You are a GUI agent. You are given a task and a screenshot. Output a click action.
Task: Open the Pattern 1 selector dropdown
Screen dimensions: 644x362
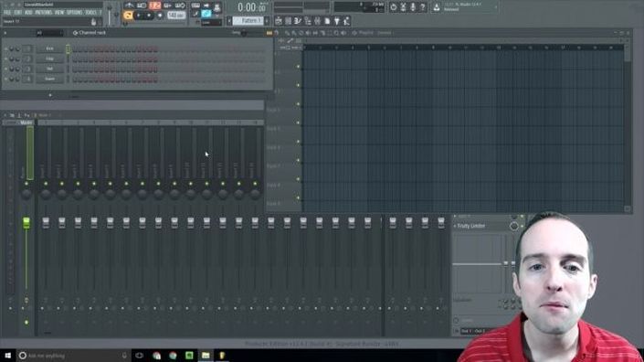(x=248, y=20)
